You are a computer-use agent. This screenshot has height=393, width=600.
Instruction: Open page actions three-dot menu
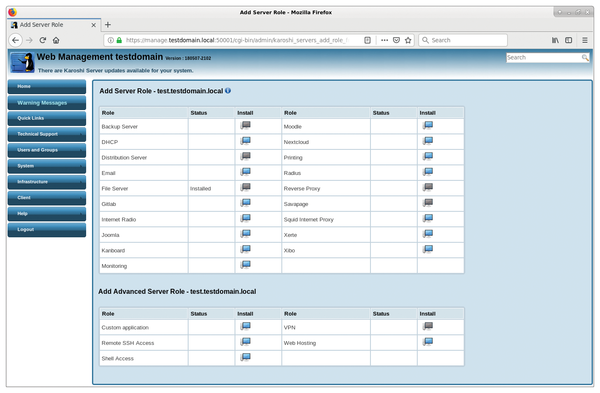(x=385, y=40)
